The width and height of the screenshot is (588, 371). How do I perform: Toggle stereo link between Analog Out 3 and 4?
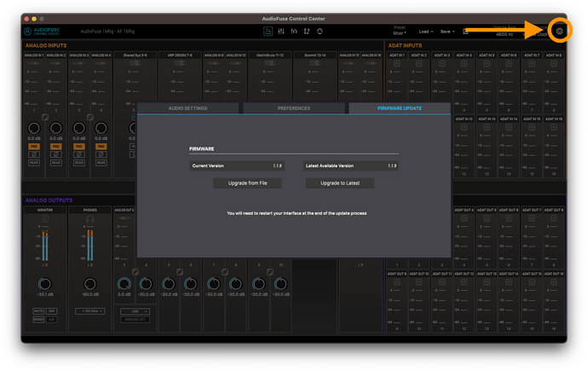coord(135,272)
